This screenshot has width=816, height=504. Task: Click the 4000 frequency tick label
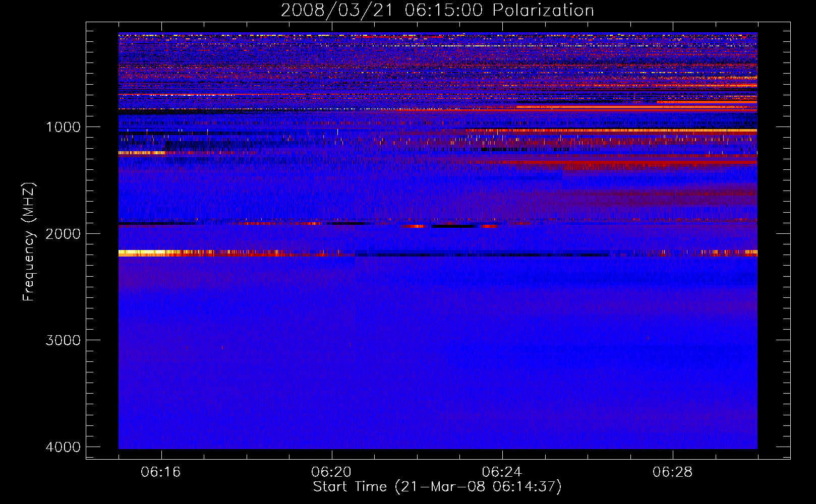[63, 447]
